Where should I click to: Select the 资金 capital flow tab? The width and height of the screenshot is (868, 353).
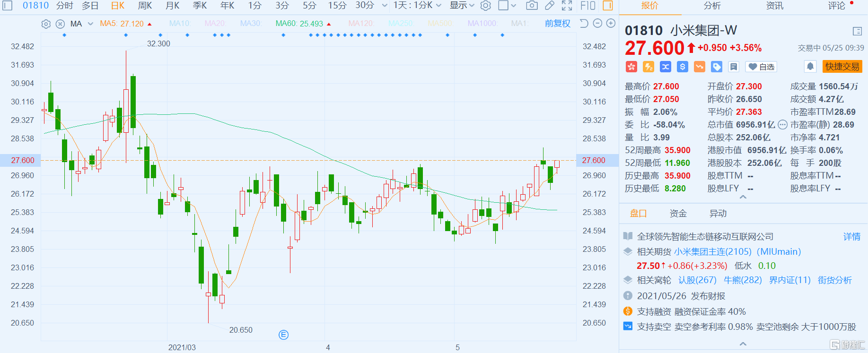[678, 214]
